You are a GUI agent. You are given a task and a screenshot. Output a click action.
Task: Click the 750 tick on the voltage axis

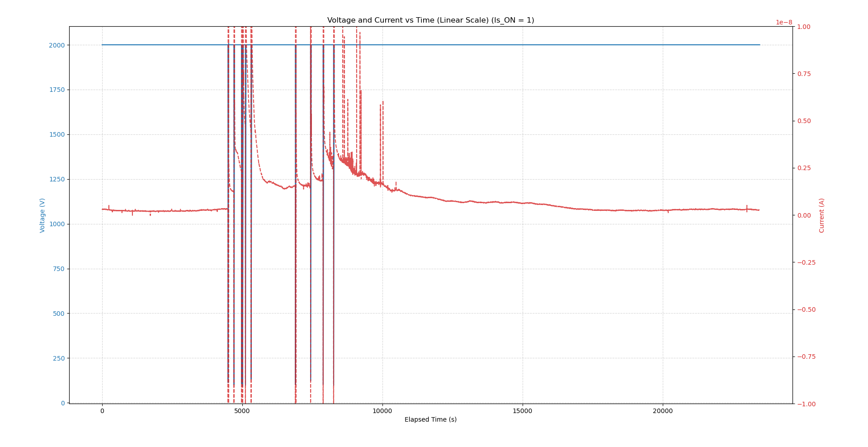pyautogui.click(x=58, y=269)
